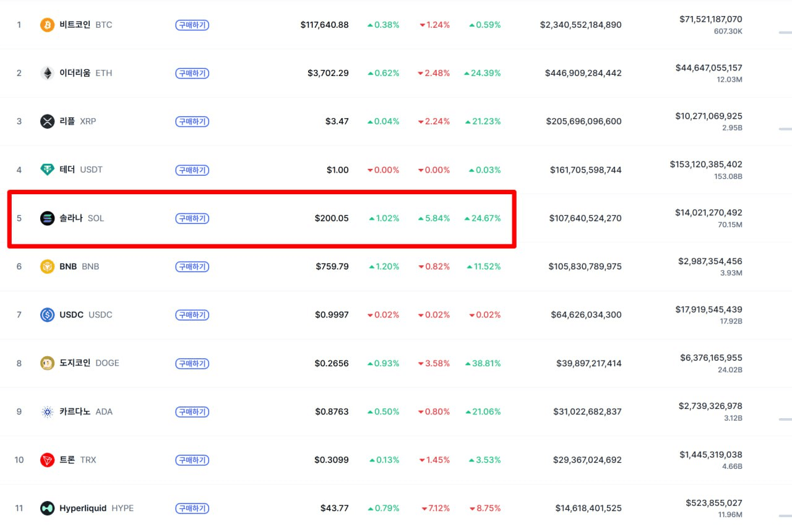Click the Hyperliquid logo icon

click(x=48, y=508)
